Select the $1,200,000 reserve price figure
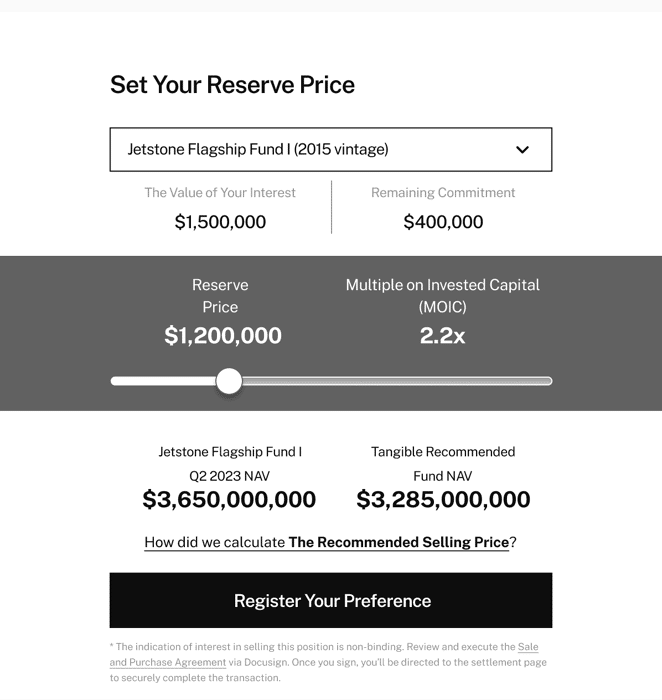This screenshot has width=662, height=700. 223,336
